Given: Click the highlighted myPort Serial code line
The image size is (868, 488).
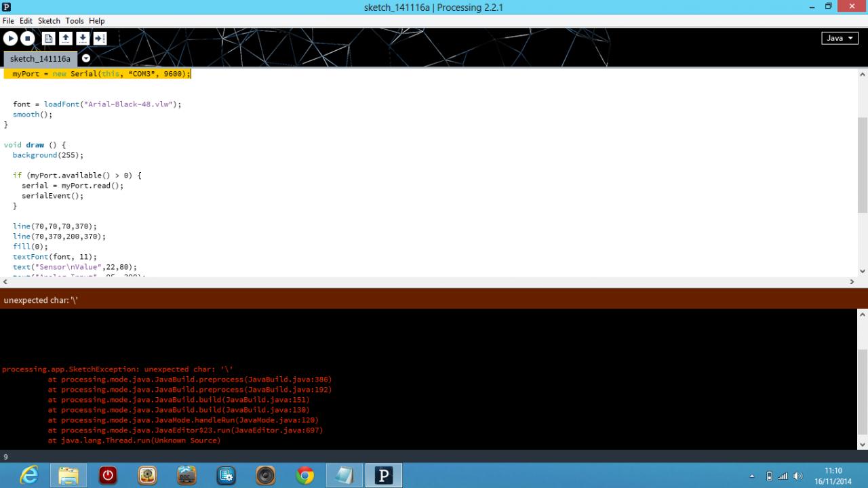Looking at the screenshot, I should tap(98, 73).
